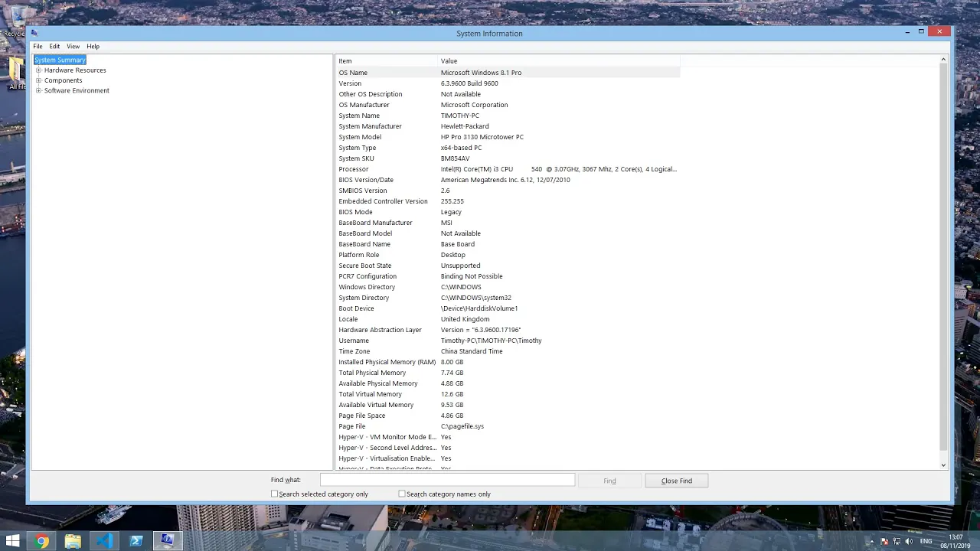Select the Windows Directory row
Image resolution: width=980 pixels, height=551 pixels.
[508, 287]
